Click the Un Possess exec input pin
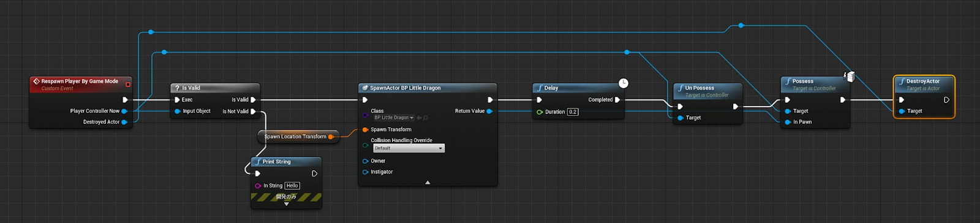Image resolution: width=980 pixels, height=223 pixels. click(x=680, y=107)
